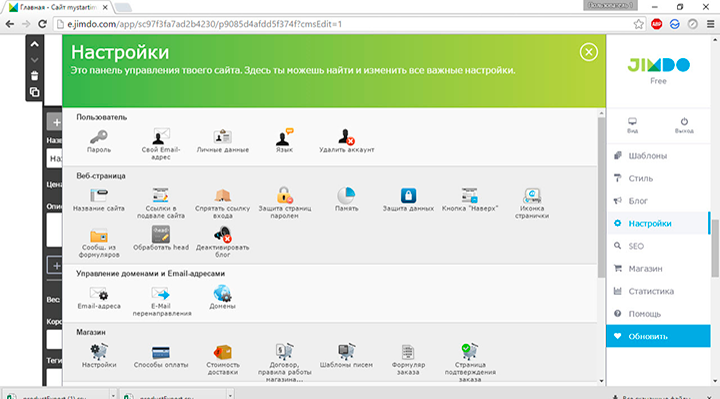Screen dimensions: 720x399
Task: Bookmark page with star icon
Action: [x=638, y=24]
